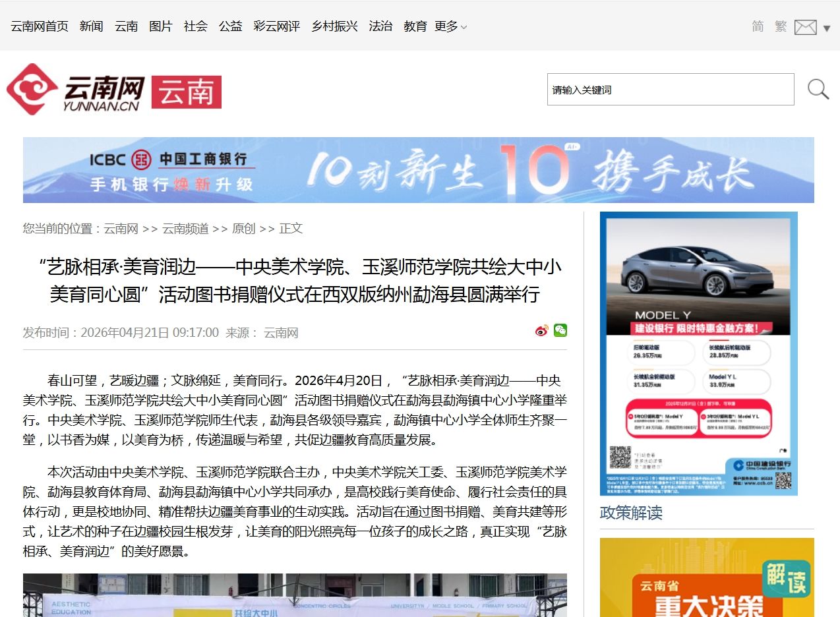
Task: Switch to traditional Chinese 繁
Action: pos(781,26)
